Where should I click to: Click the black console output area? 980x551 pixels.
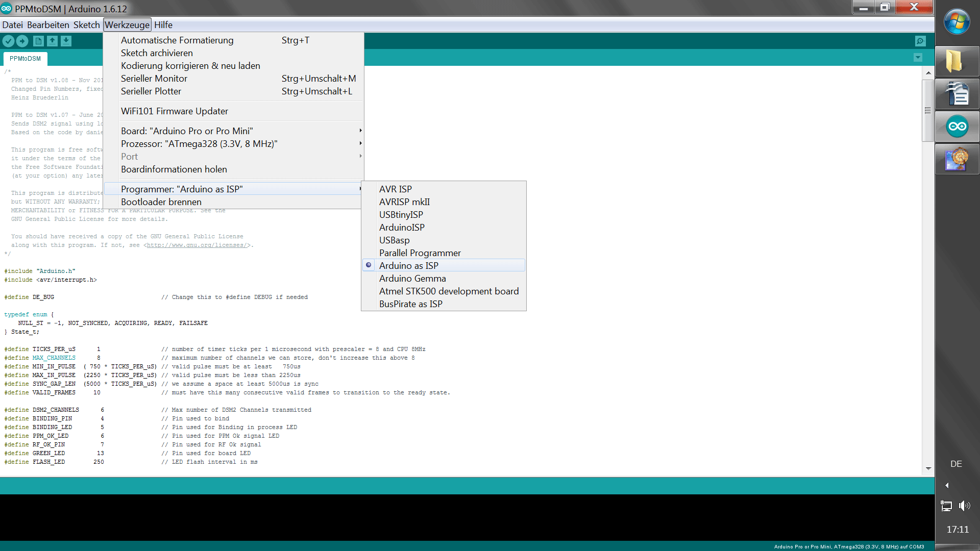[x=467, y=517]
